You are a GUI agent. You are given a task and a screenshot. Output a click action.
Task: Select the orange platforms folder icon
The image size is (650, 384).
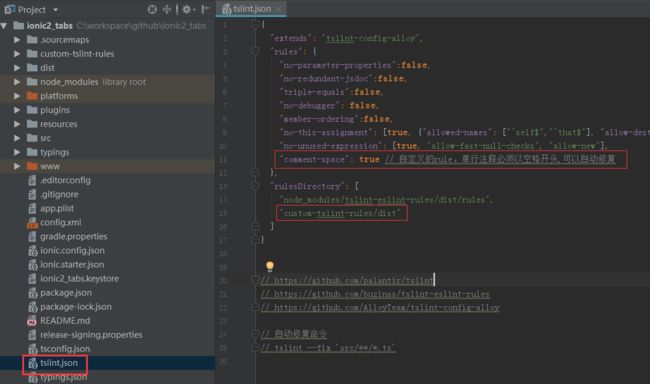[32, 96]
